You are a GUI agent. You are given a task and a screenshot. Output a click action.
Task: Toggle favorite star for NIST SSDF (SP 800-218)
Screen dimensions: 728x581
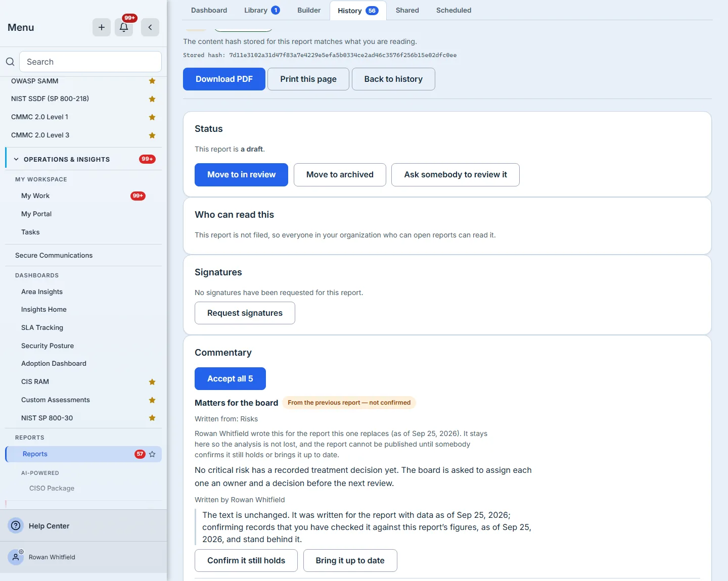pos(152,99)
